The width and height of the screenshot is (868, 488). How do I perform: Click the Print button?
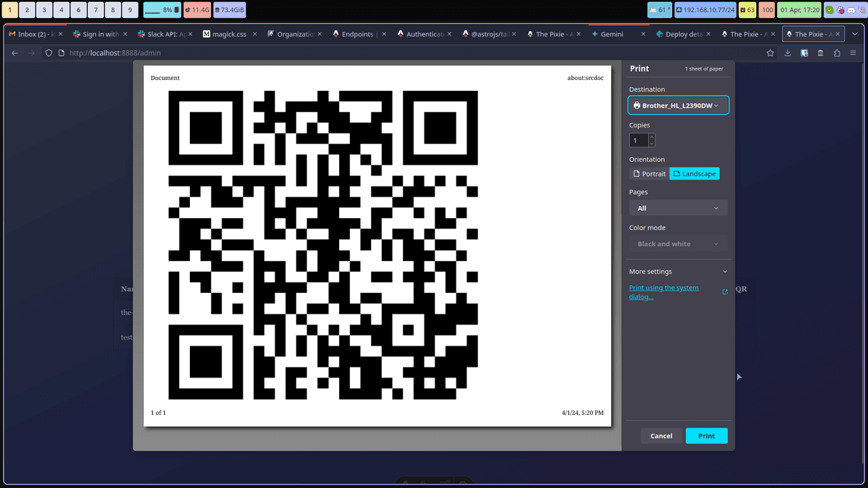(x=706, y=436)
